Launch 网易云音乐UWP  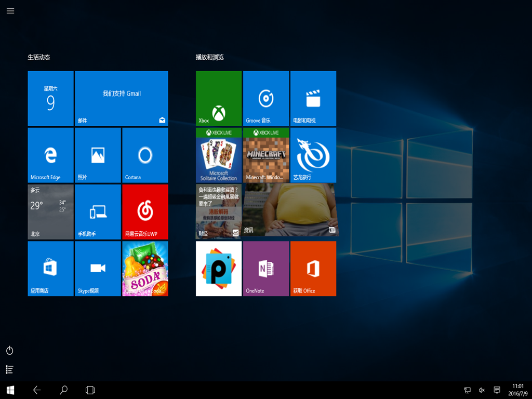[x=145, y=211]
